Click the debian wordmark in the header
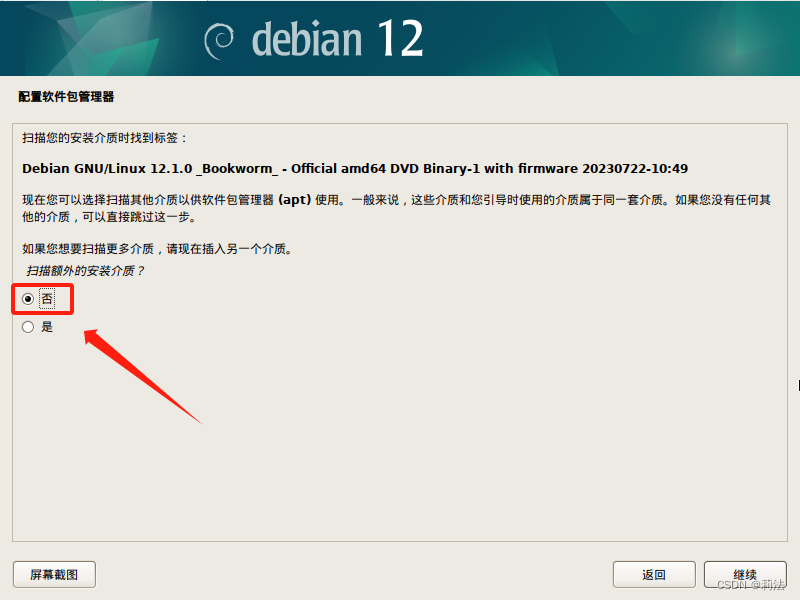This screenshot has height=600, width=800. click(307, 38)
